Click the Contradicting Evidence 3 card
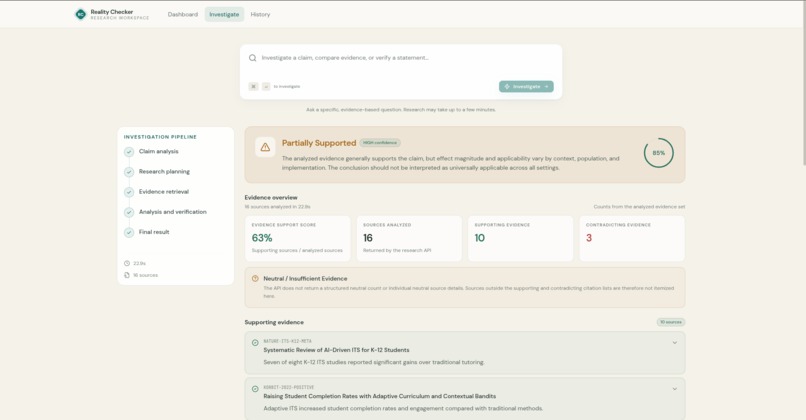806x420 pixels. [632, 238]
